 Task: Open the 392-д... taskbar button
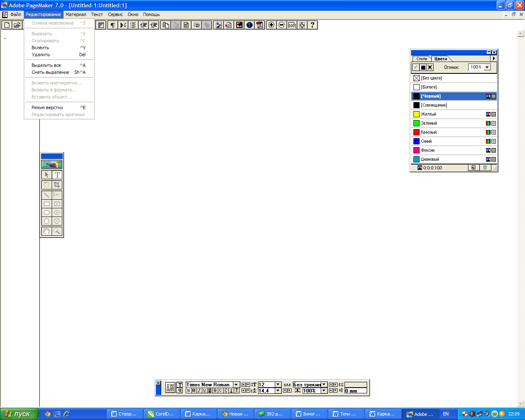(272, 414)
